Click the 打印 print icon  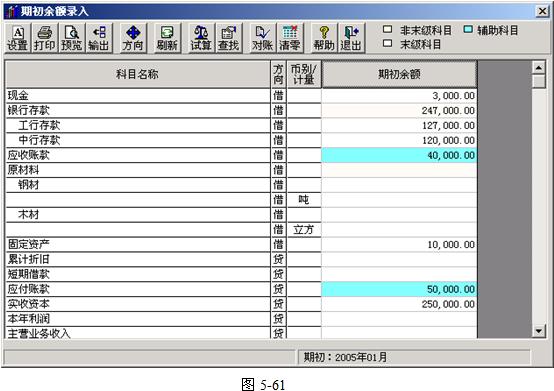pos(45,38)
